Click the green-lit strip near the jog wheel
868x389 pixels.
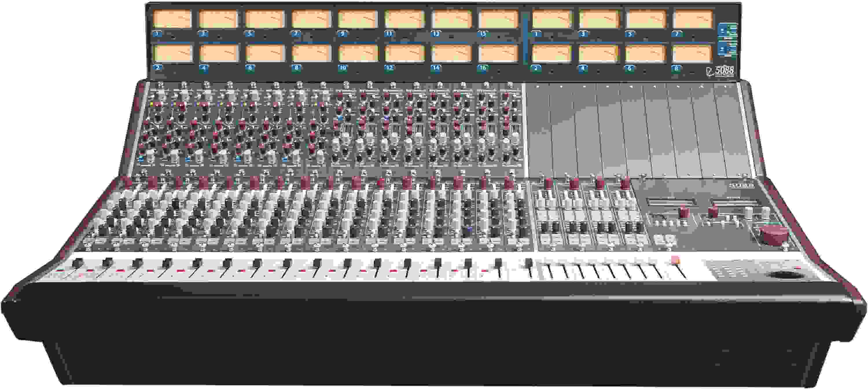coord(772,224)
